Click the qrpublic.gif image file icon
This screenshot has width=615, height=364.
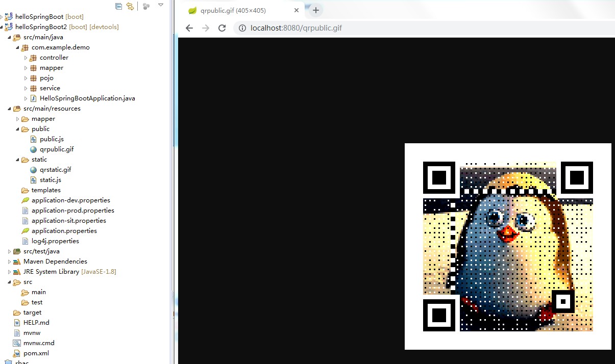(x=33, y=149)
